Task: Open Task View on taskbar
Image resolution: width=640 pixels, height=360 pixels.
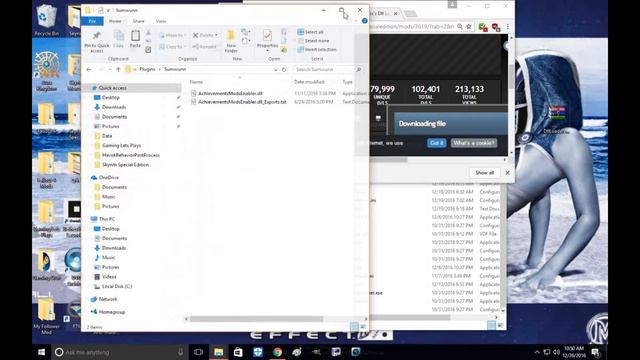Action: (x=198, y=352)
